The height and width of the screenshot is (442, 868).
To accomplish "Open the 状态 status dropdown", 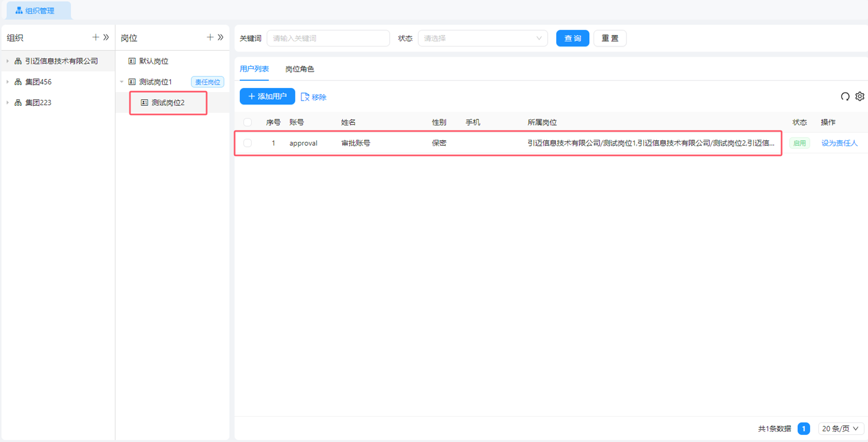I will click(483, 38).
